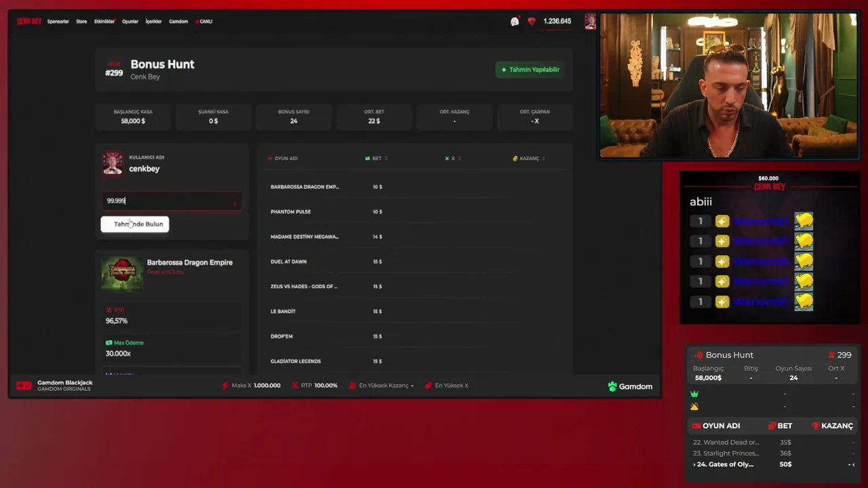The width and height of the screenshot is (868, 488).
Task: Click the Gamdom Blackjack icon in bottom bar
Action: [24, 386]
